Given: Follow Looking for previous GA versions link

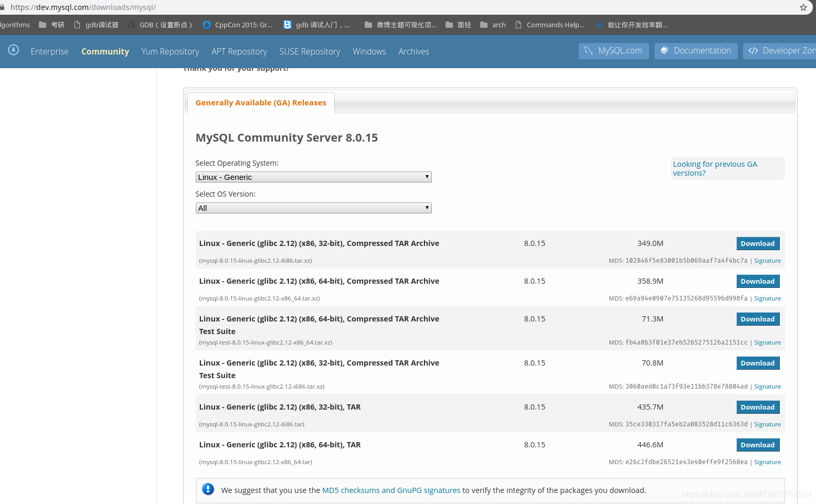Looking at the screenshot, I should click(x=715, y=168).
